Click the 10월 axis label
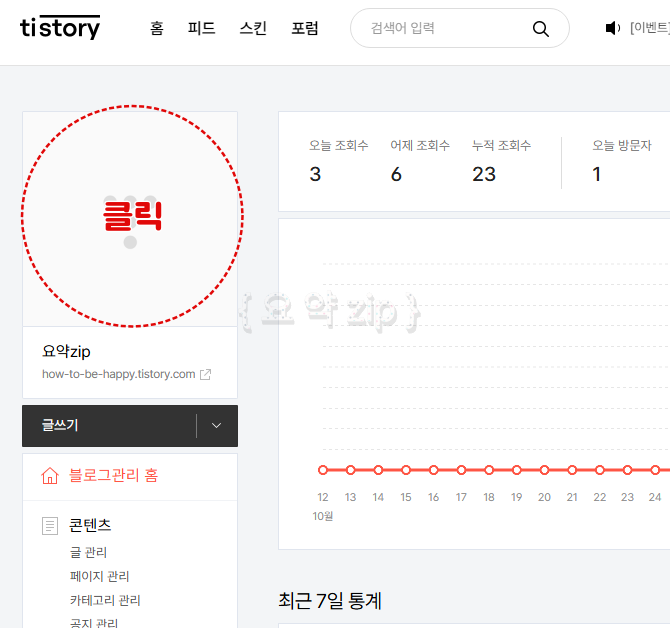This screenshot has height=628, width=670. click(x=323, y=516)
